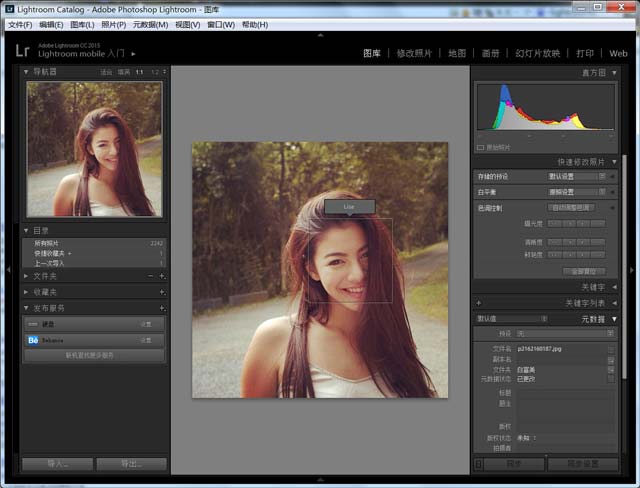This screenshot has width=640, height=488.
Task: Collapse the 目录 panel
Action: coord(26,231)
